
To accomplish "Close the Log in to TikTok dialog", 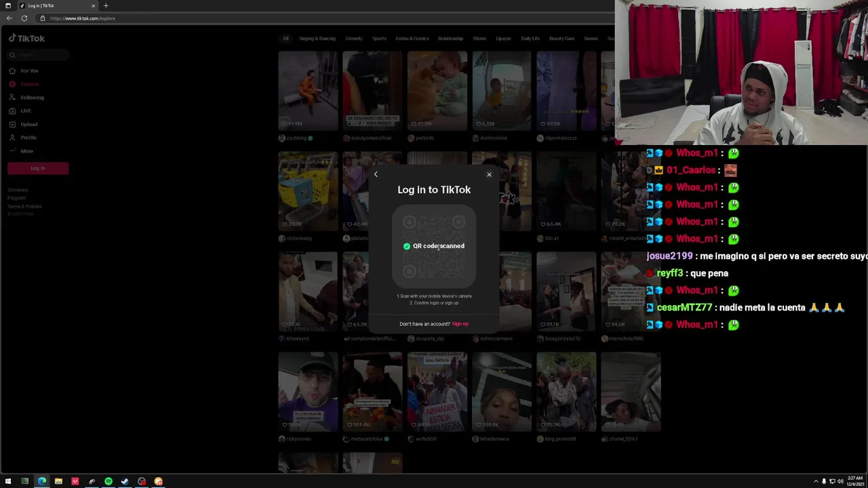I will (x=489, y=174).
